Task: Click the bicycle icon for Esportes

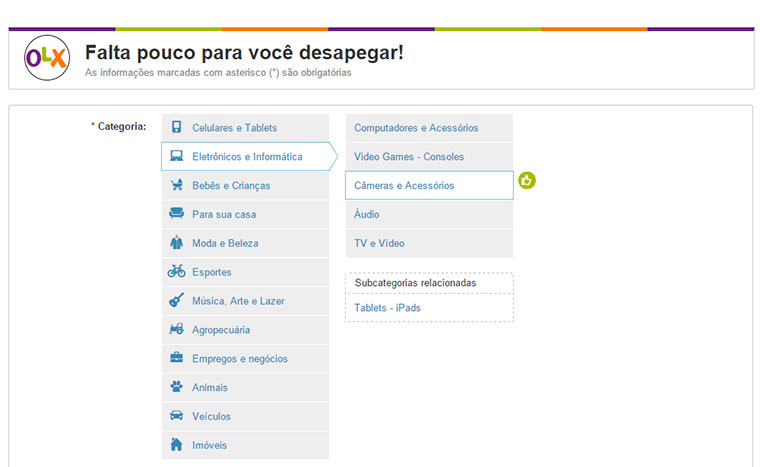Action: pos(176,272)
